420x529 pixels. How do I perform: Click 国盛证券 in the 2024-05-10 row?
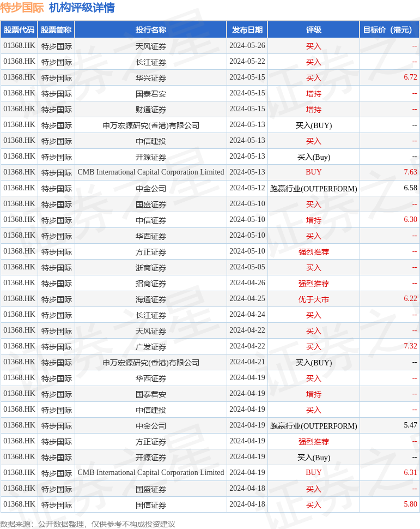[151, 205]
